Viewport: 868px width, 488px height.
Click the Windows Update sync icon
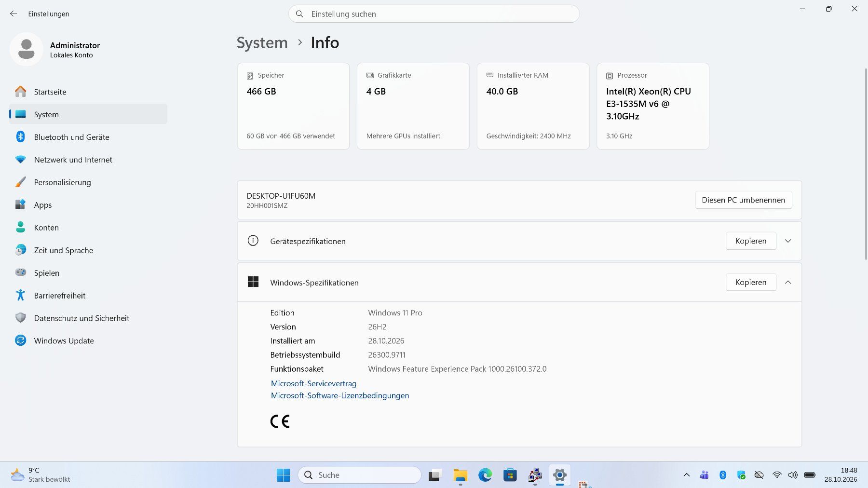[x=20, y=340]
